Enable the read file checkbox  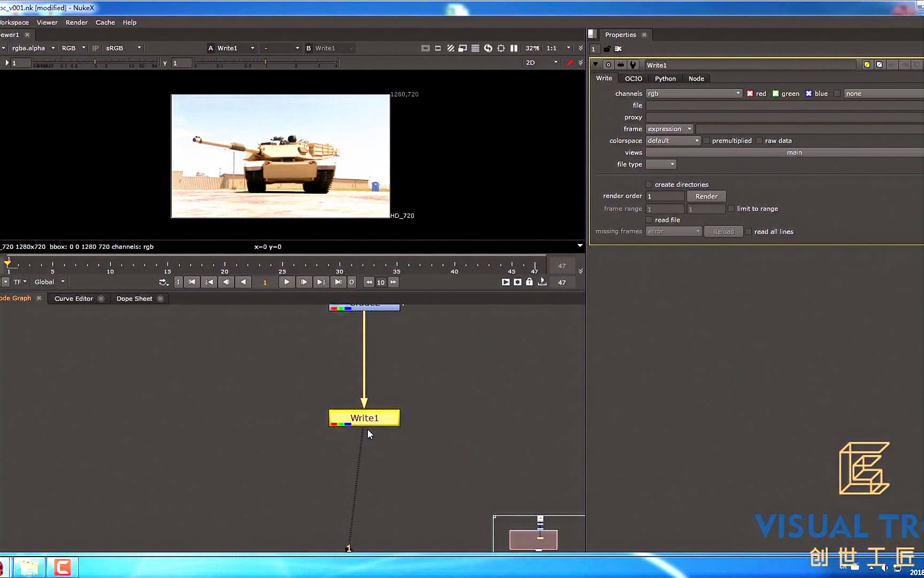(649, 220)
